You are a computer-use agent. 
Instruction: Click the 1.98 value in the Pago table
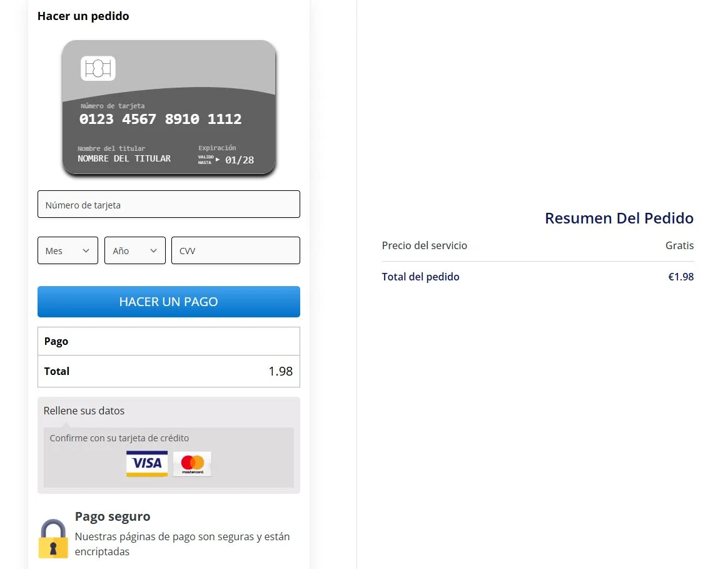(280, 371)
